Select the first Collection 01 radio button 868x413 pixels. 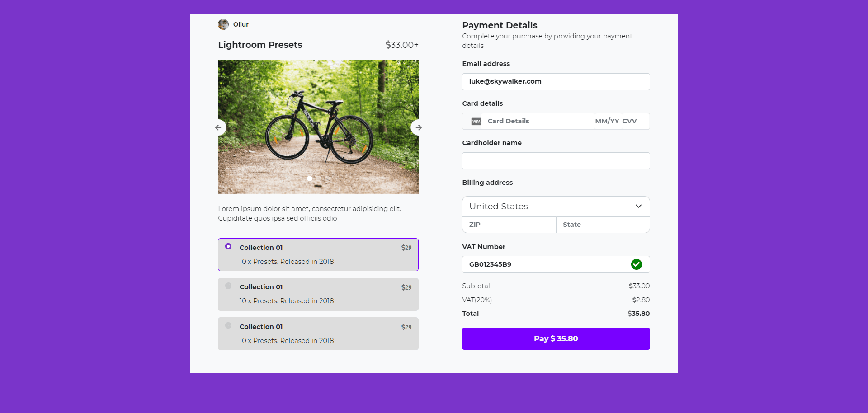pos(228,246)
